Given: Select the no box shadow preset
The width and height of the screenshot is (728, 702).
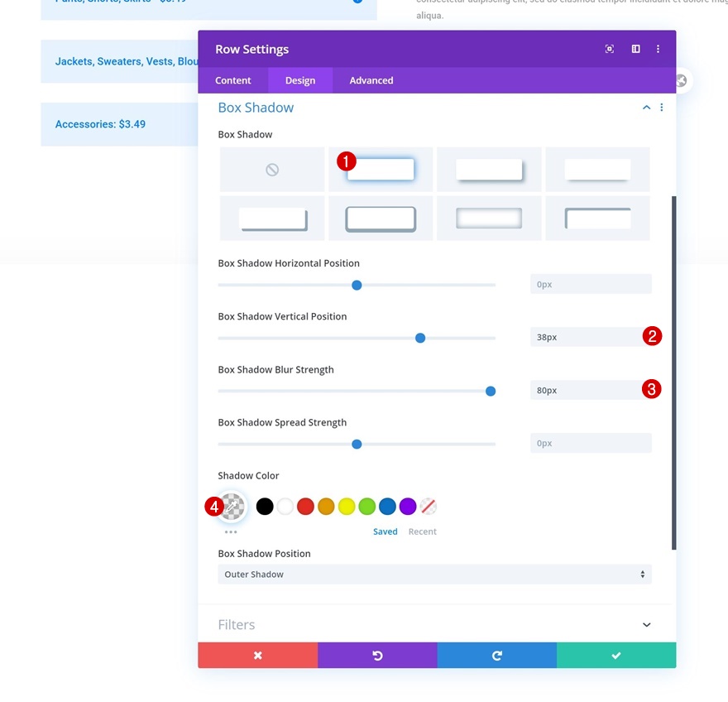Looking at the screenshot, I should coord(272,170).
